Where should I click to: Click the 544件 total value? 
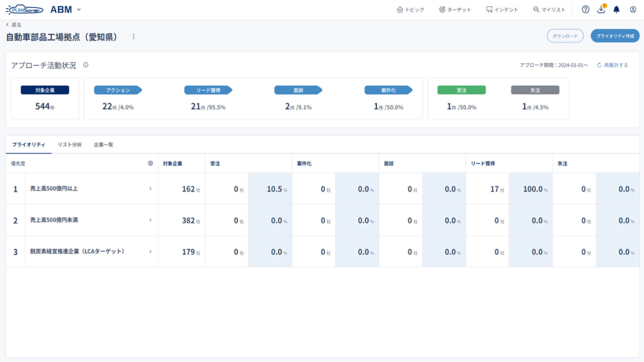45,106
